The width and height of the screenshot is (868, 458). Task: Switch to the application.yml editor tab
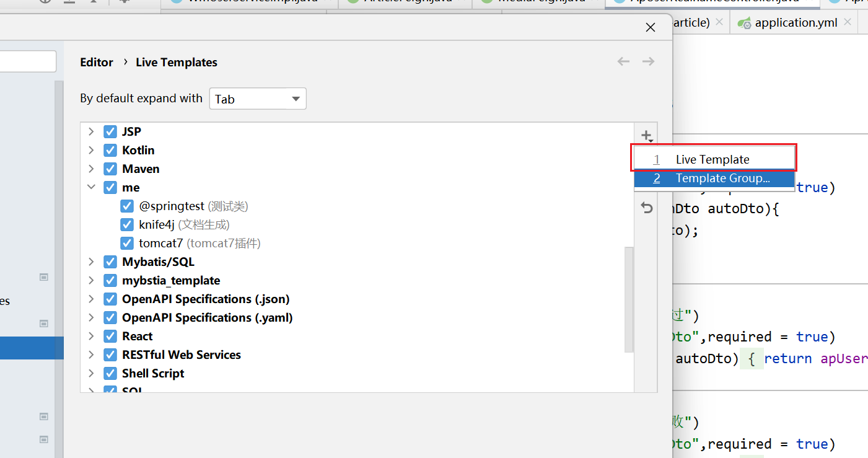coord(795,23)
